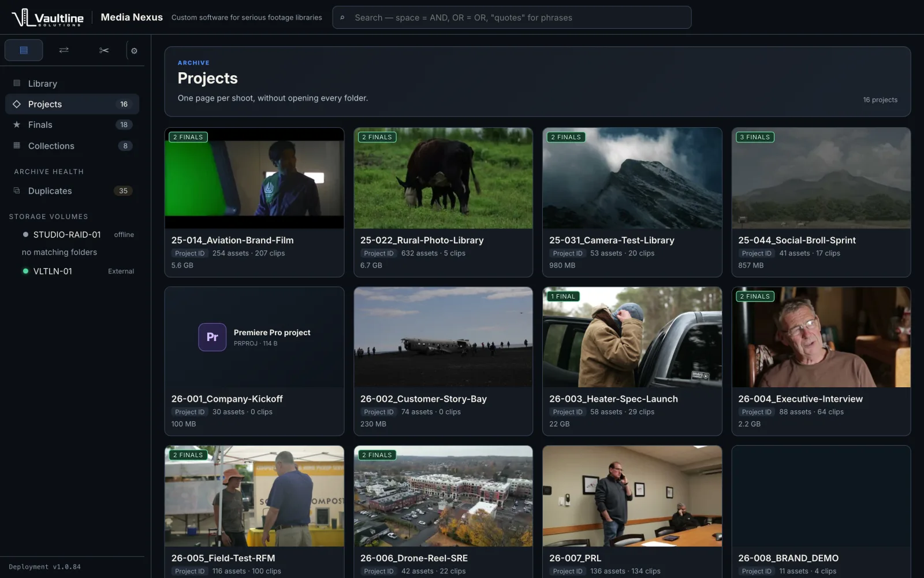Open the 25-014_Aviation-Brand-Film thumbnail
The height and width of the screenshot is (578, 924).
[254, 178]
